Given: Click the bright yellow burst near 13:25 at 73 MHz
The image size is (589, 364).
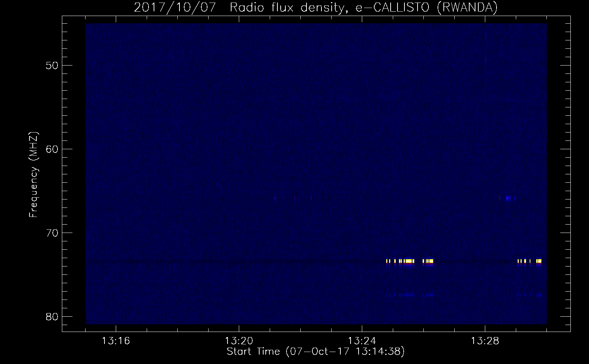Looking at the screenshot, I should pyautogui.click(x=410, y=261).
